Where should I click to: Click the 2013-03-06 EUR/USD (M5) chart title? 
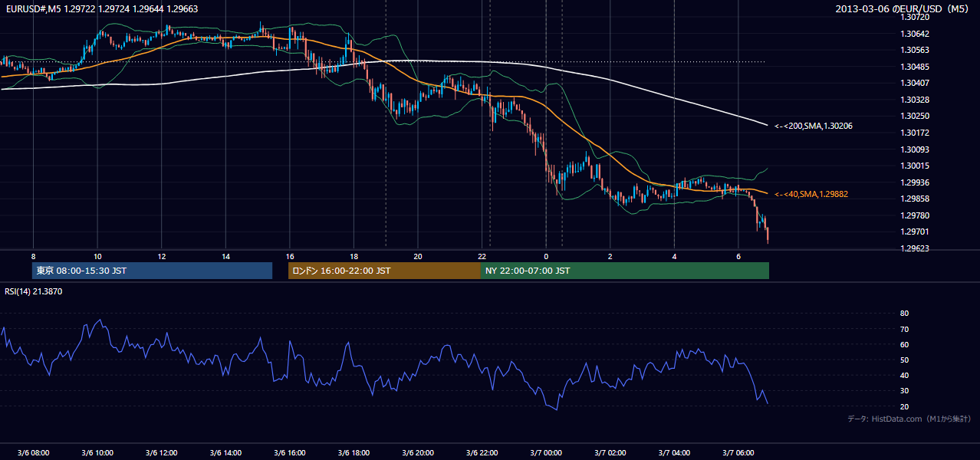coord(903,8)
